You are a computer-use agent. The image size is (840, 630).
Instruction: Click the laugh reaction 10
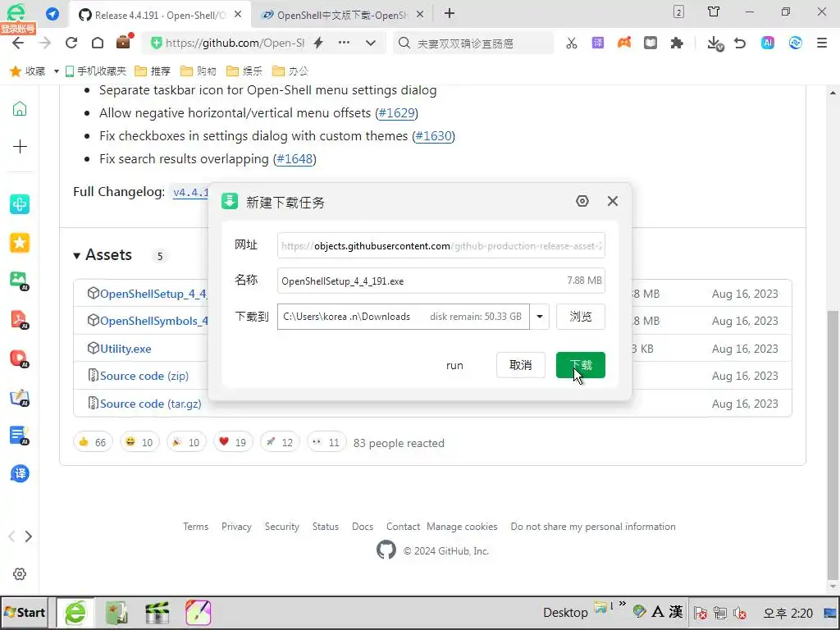tap(139, 442)
